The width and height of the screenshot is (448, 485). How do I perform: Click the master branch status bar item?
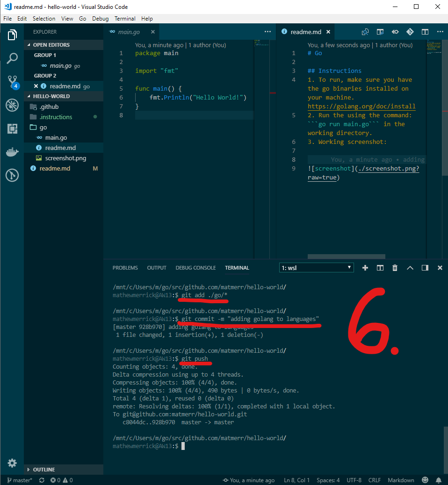click(x=20, y=480)
